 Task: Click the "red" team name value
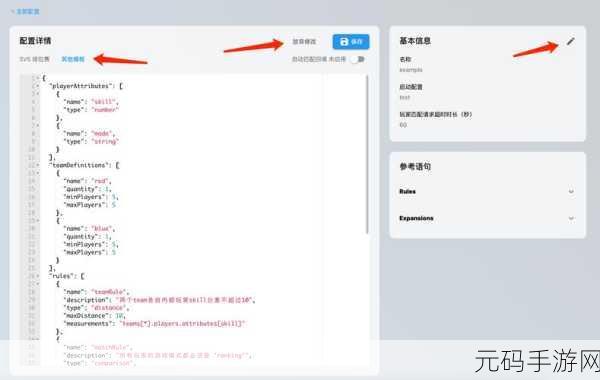point(101,181)
